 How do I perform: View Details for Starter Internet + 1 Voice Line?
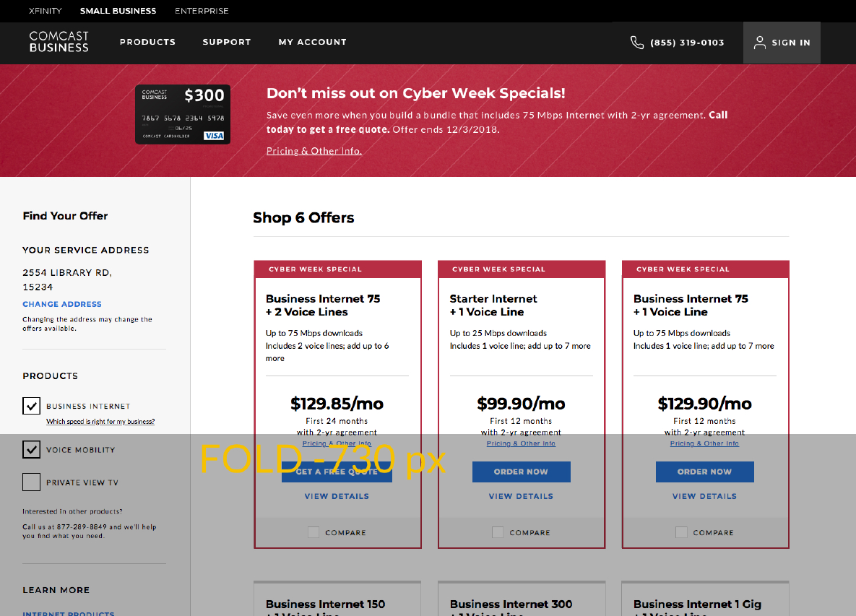coord(521,496)
